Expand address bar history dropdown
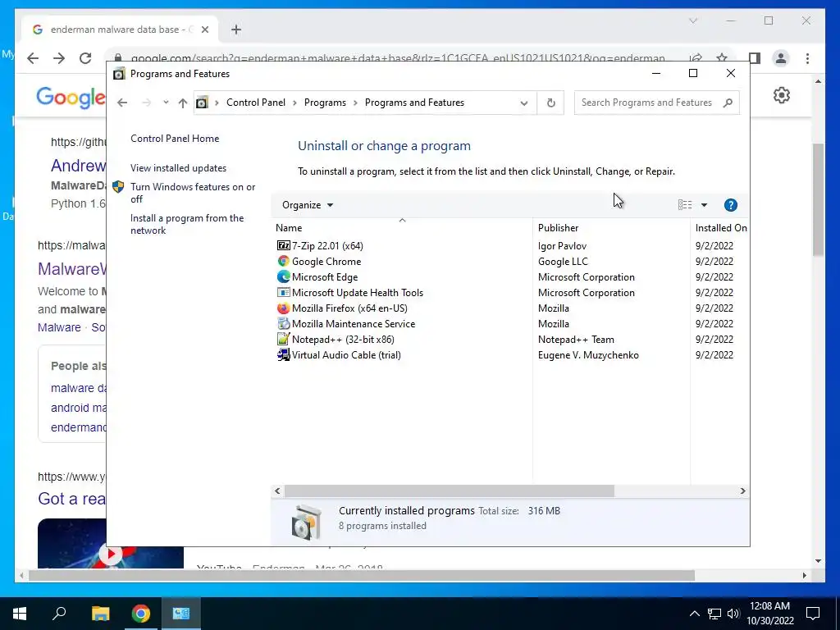Screen dimensions: 840x630 coord(524,103)
